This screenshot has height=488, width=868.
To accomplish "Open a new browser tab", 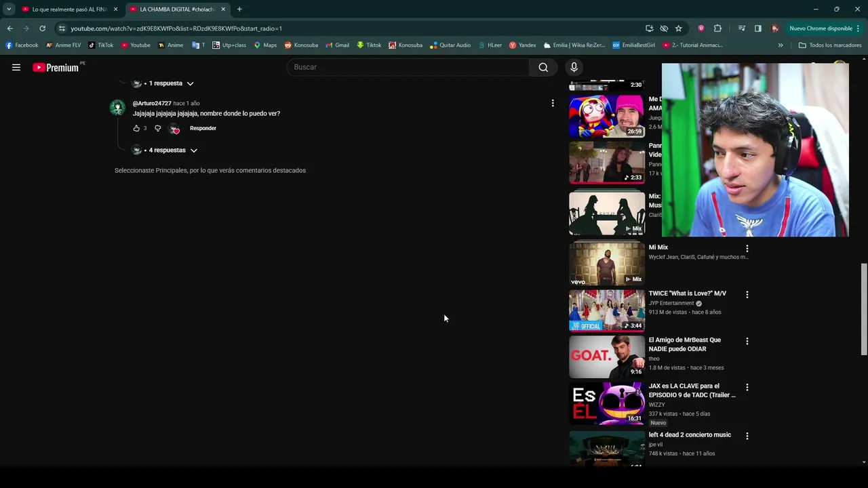I will pyautogui.click(x=239, y=9).
